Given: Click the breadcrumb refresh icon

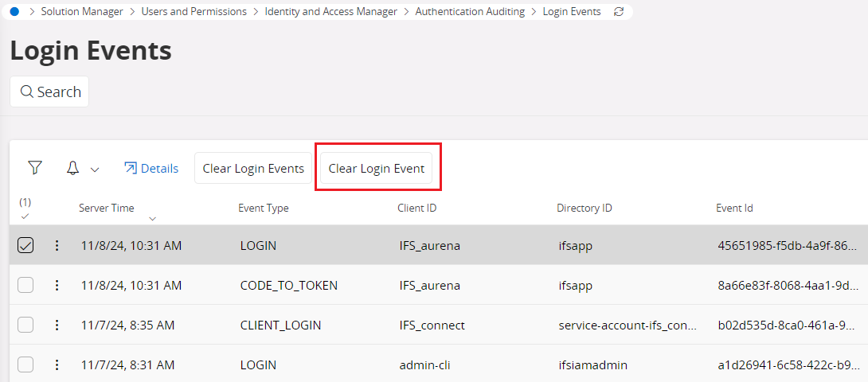Looking at the screenshot, I should click(619, 12).
